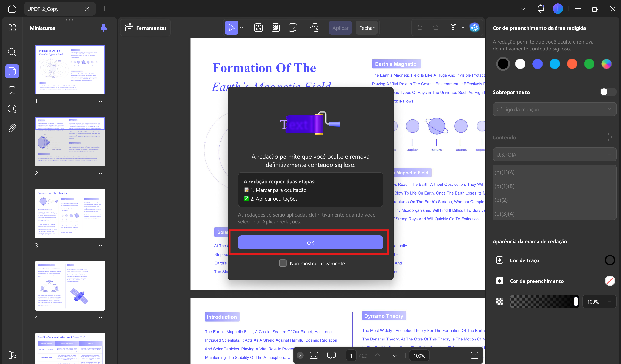Start slideshow presentation icon
The image size is (621, 364).
point(331,355)
